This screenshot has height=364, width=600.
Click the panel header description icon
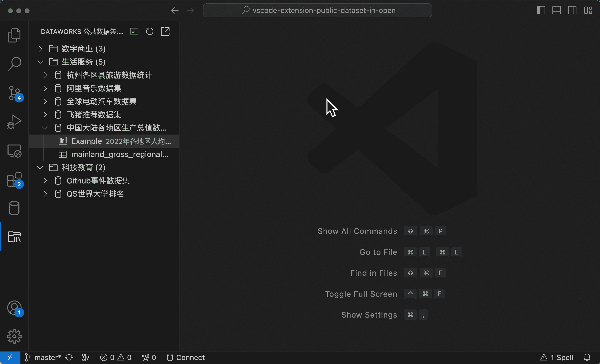(134, 31)
